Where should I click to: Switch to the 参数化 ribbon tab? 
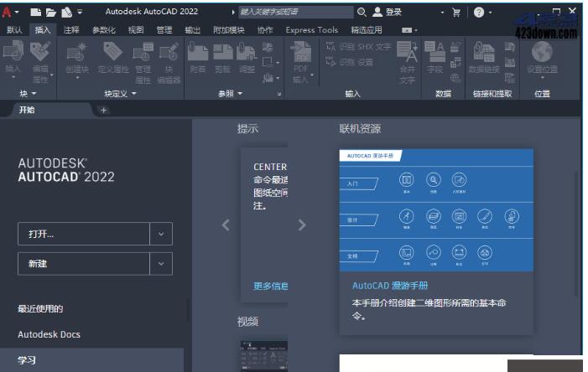tap(104, 30)
